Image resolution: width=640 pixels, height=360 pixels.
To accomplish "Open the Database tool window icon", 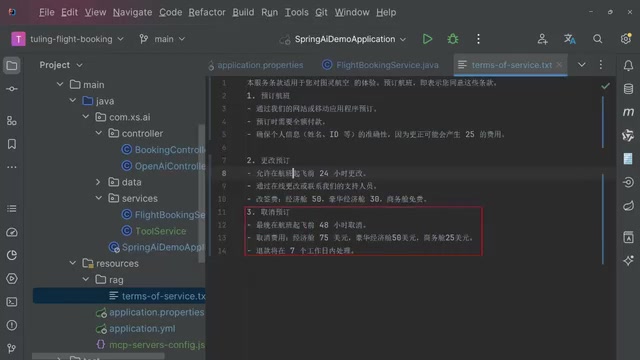I will coord(629,89).
